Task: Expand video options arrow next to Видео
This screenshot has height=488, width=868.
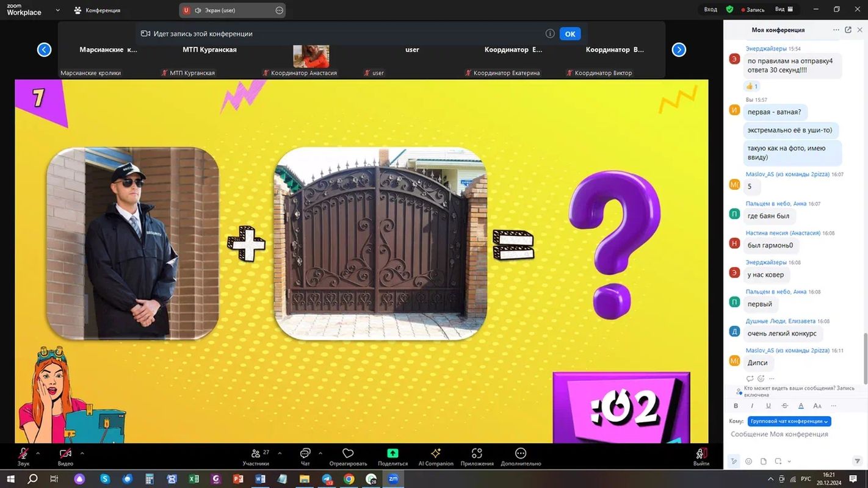Action: (x=82, y=453)
